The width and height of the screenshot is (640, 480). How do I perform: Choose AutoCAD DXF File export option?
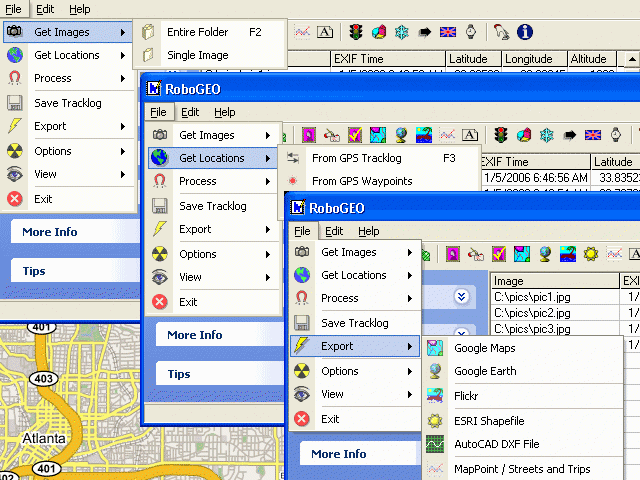pos(524,444)
